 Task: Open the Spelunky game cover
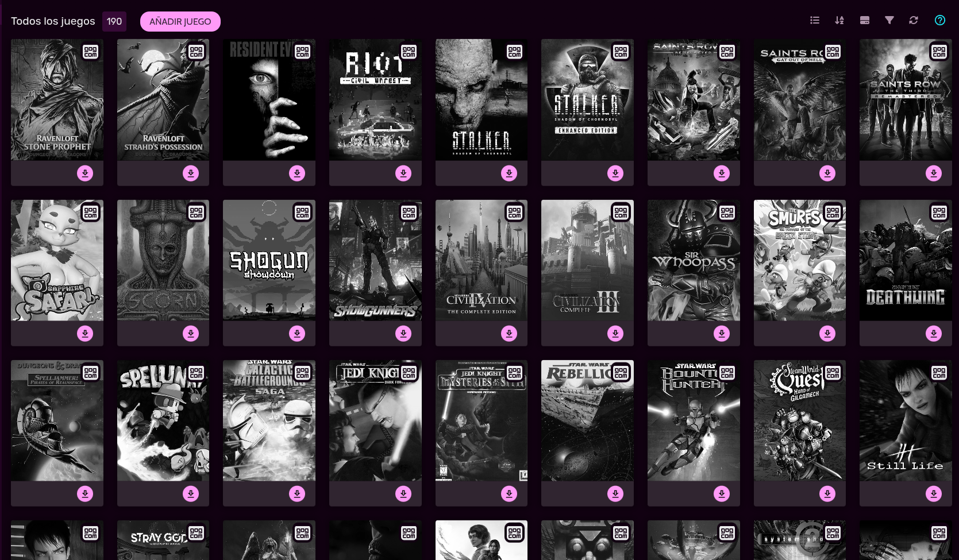coord(163,420)
